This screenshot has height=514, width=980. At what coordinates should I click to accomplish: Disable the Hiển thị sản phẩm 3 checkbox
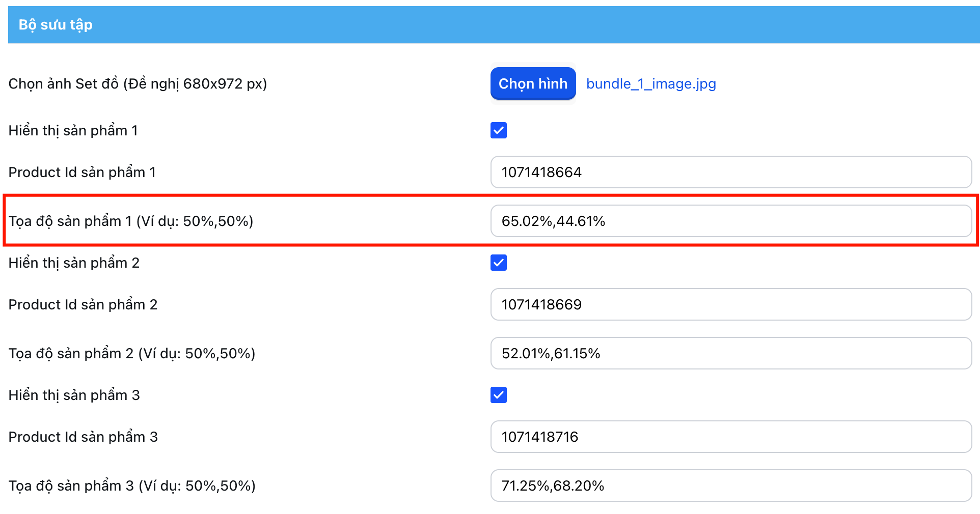(498, 395)
